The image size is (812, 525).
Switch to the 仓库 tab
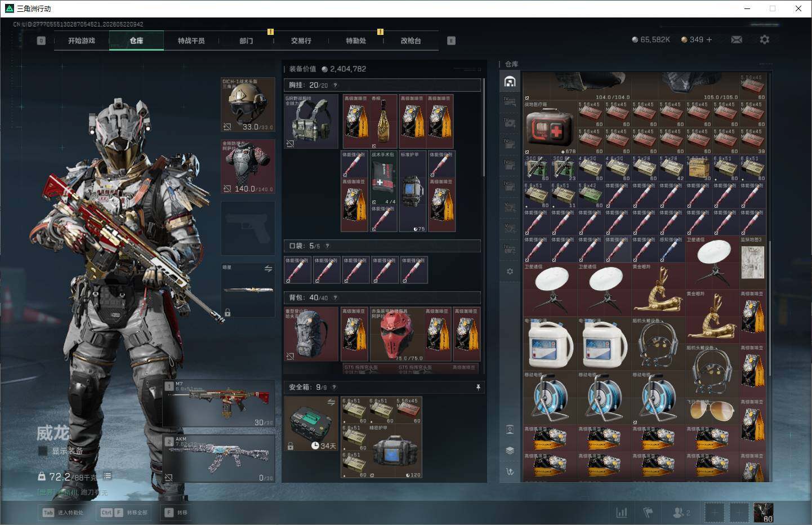click(136, 41)
